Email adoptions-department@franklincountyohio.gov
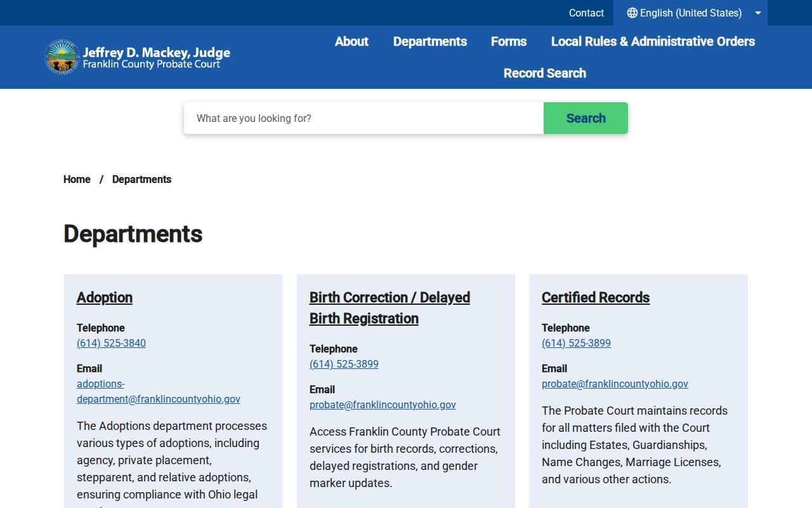 (159, 391)
